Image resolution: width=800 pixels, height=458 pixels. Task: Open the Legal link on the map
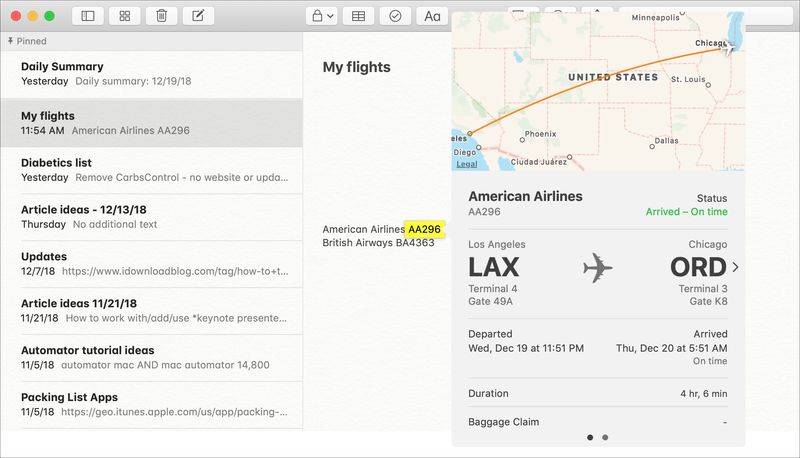pyautogui.click(x=466, y=164)
